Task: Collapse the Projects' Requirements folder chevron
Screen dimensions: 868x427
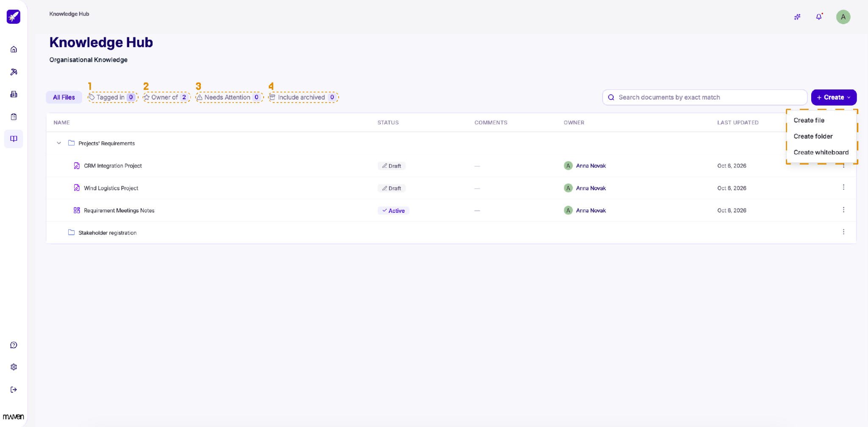Action: tap(59, 143)
